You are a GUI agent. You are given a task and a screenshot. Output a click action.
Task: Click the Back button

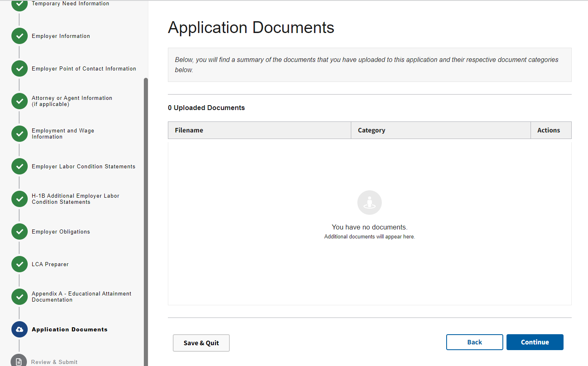[474, 342]
